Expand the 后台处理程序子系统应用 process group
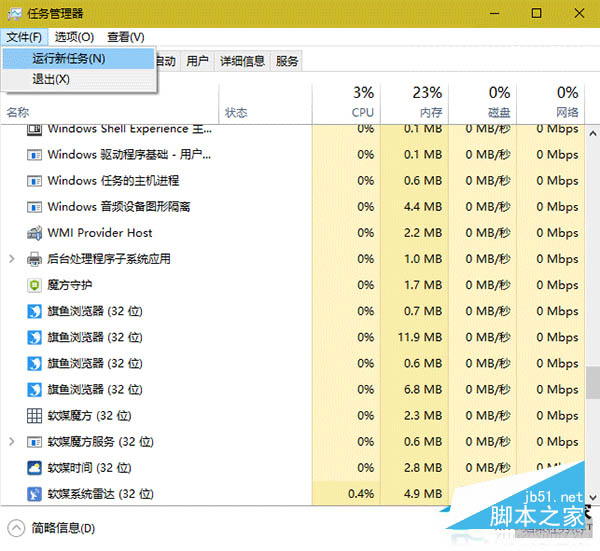600x551 pixels. pos(12,259)
